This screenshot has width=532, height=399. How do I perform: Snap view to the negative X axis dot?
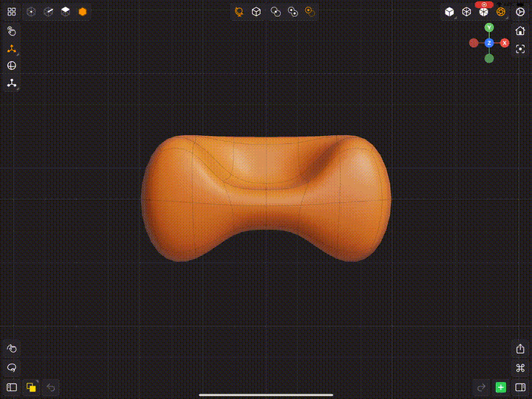click(474, 43)
